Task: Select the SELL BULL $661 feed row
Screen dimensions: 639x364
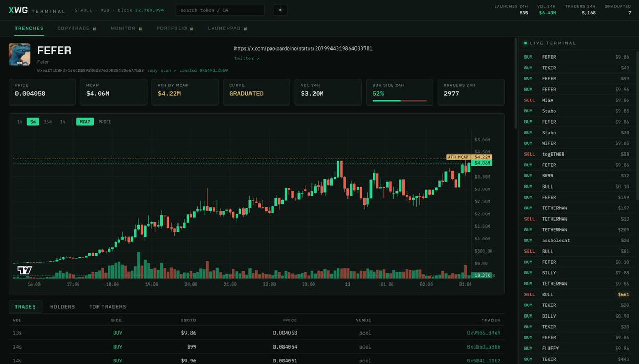Action: [576, 294]
